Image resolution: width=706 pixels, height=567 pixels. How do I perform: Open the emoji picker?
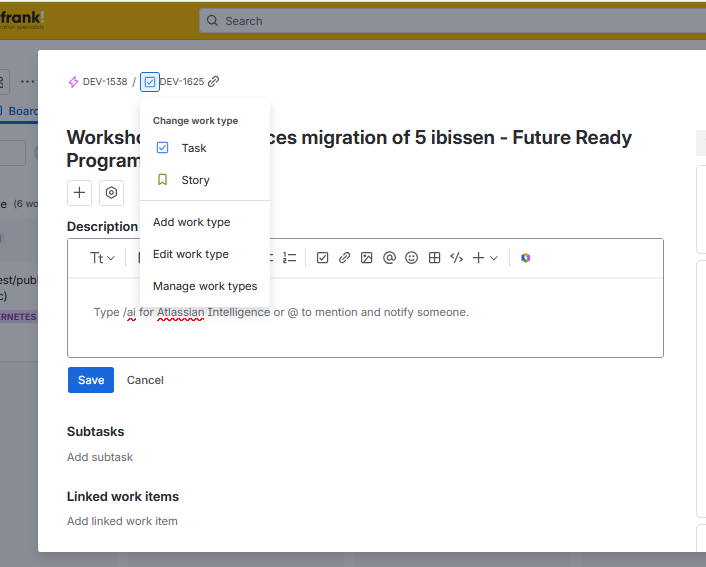tap(412, 258)
